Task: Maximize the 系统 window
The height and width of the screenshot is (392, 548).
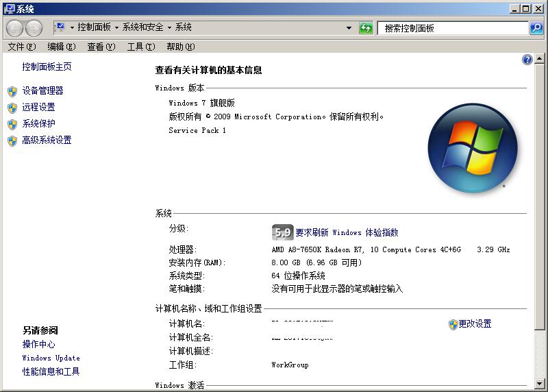Action: tap(525, 9)
